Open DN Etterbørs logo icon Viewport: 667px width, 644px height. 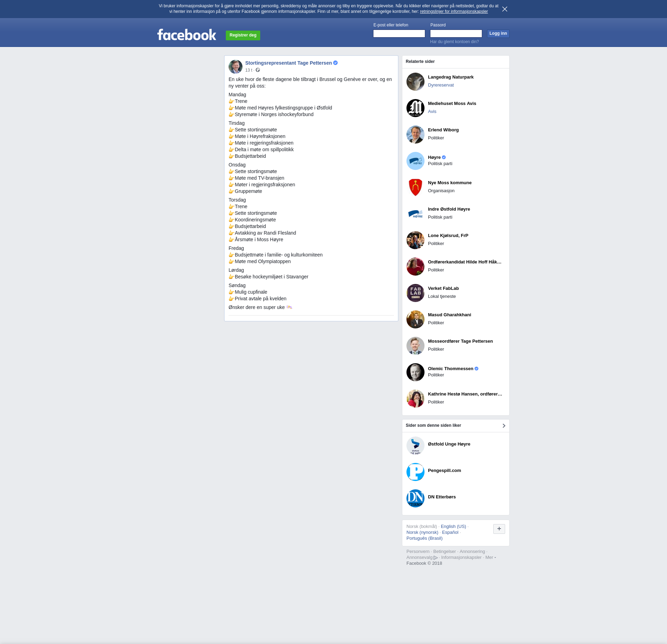click(x=415, y=498)
